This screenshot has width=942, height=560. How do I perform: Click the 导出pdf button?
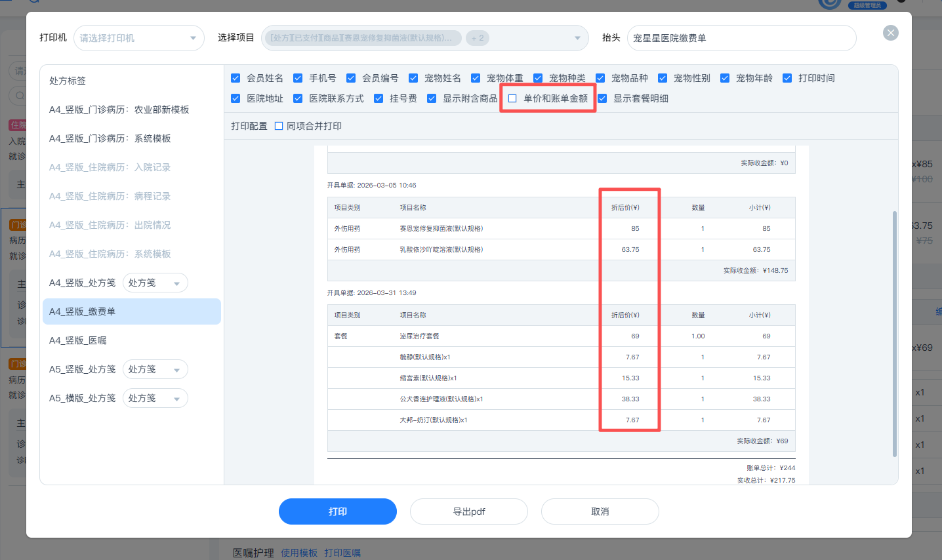point(468,511)
